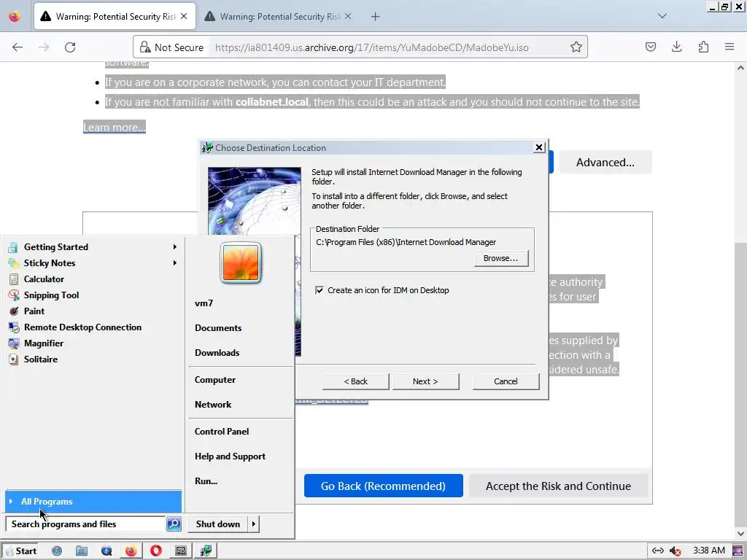Image resolution: width=747 pixels, height=560 pixels.
Task: Open Network from Start menu
Action: [213, 405]
